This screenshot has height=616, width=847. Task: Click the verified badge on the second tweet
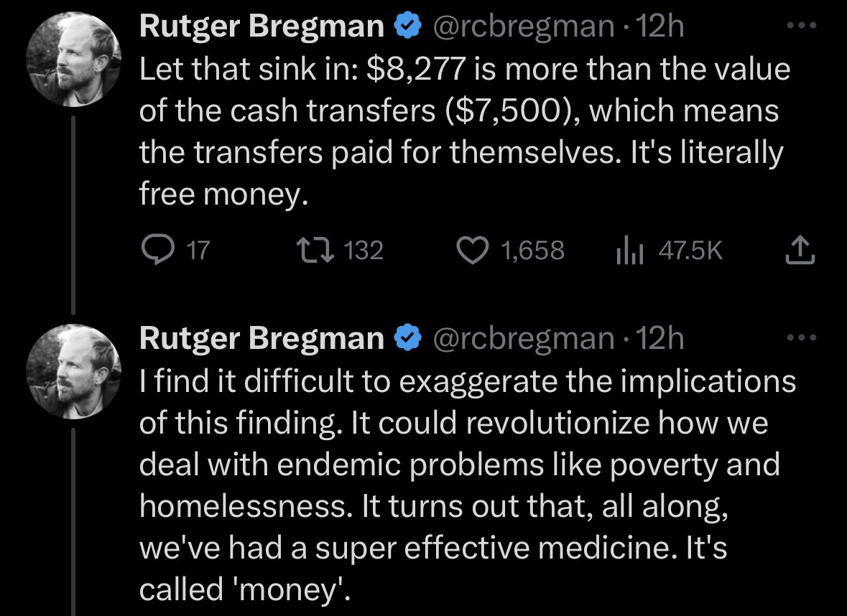[x=408, y=337]
